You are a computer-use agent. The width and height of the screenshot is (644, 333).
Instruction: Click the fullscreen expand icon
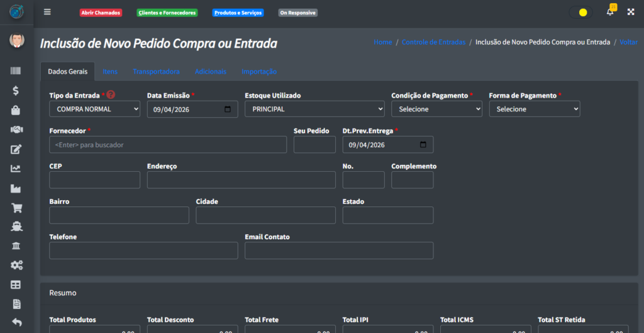tap(630, 12)
